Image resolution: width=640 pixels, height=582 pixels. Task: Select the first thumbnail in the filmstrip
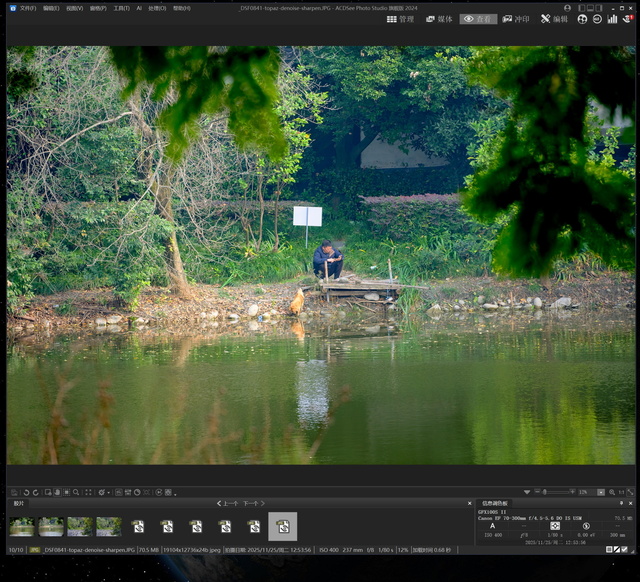[22, 526]
